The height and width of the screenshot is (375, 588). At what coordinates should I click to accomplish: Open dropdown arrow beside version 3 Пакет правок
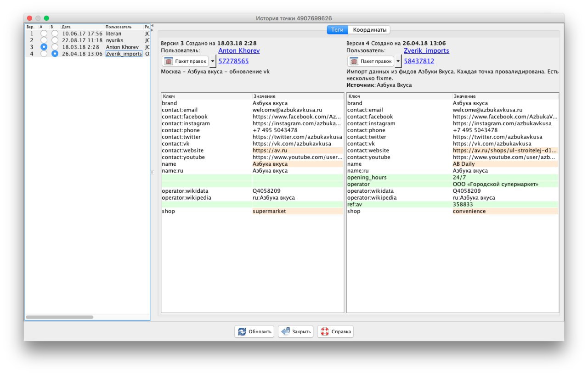coord(213,61)
